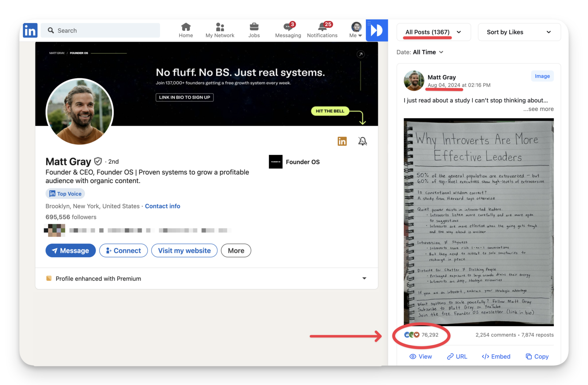Expand the Date All Time filter
The width and height of the screenshot is (588, 385).
[428, 52]
